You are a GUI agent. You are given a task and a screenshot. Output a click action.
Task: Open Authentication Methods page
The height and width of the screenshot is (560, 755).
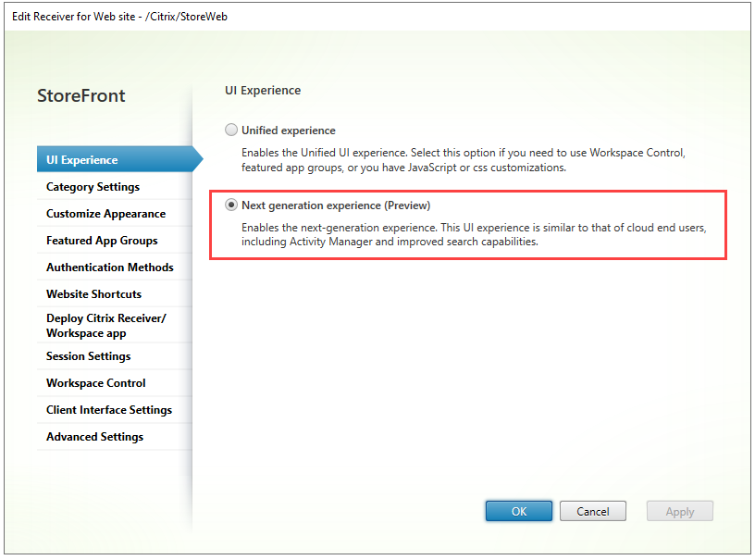click(x=109, y=268)
